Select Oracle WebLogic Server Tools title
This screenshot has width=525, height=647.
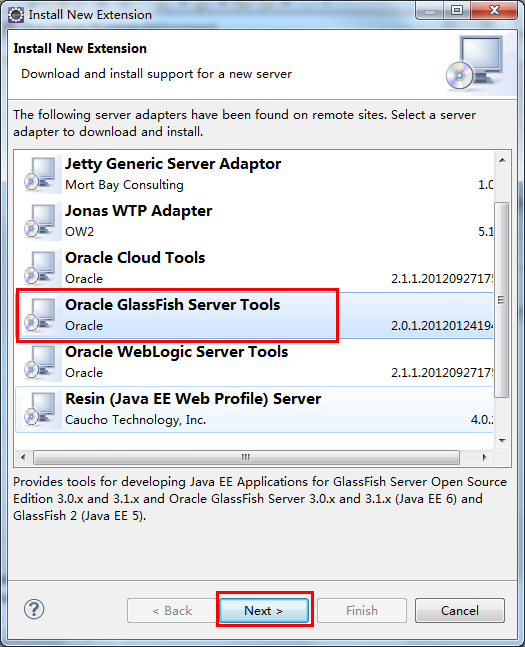(x=177, y=352)
